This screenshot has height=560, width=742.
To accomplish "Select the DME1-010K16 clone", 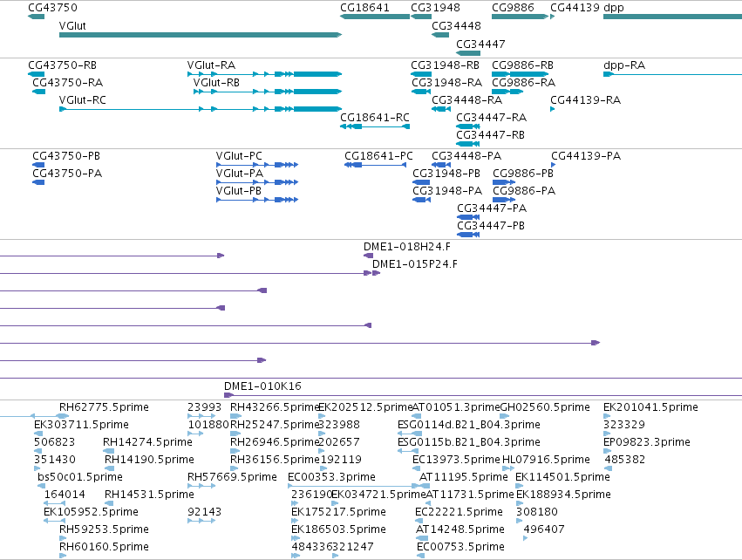I will [x=483, y=395].
